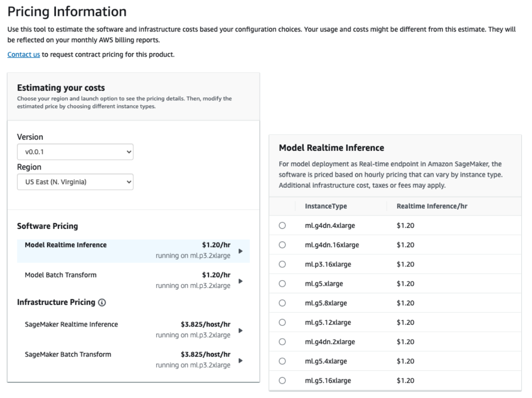Click the ml.g5.4xlarge instance name
This screenshot has height=398, width=532.
(x=326, y=361)
